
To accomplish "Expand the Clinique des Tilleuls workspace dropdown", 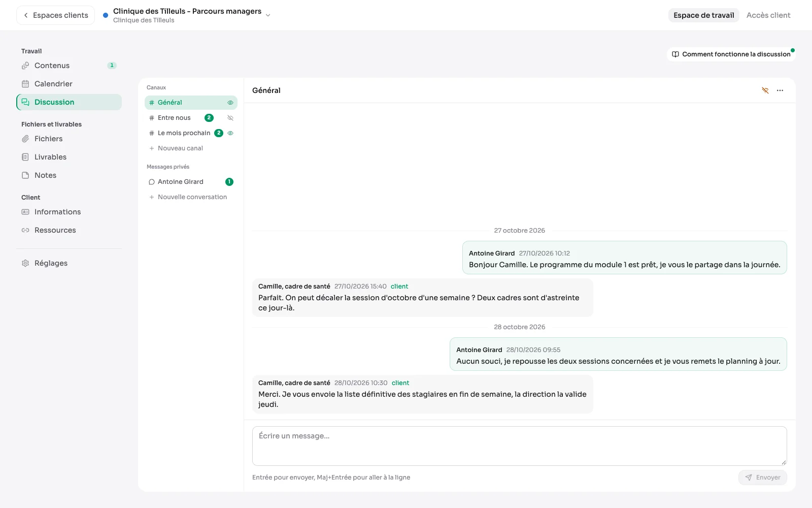I will pos(268,15).
